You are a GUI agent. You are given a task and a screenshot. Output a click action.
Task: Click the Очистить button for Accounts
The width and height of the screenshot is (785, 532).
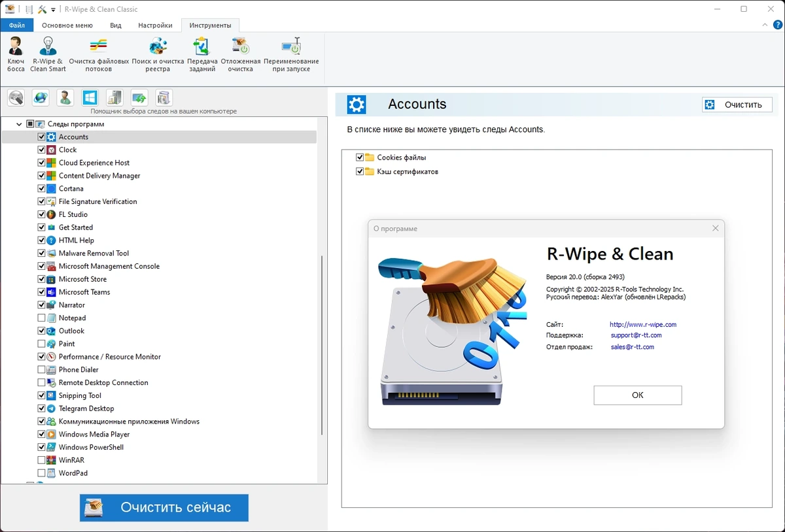coord(737,105)
